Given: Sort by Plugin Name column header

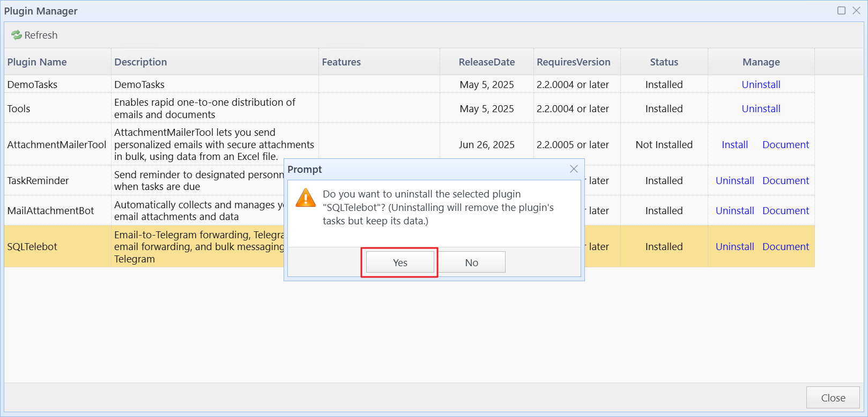Looking at the screenshot, I should [37, 62].
